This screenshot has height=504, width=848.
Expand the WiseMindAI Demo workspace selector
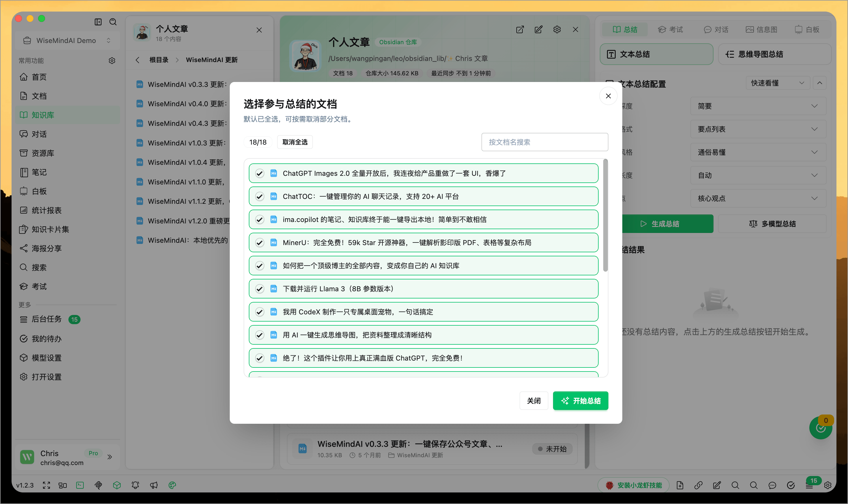68,40
